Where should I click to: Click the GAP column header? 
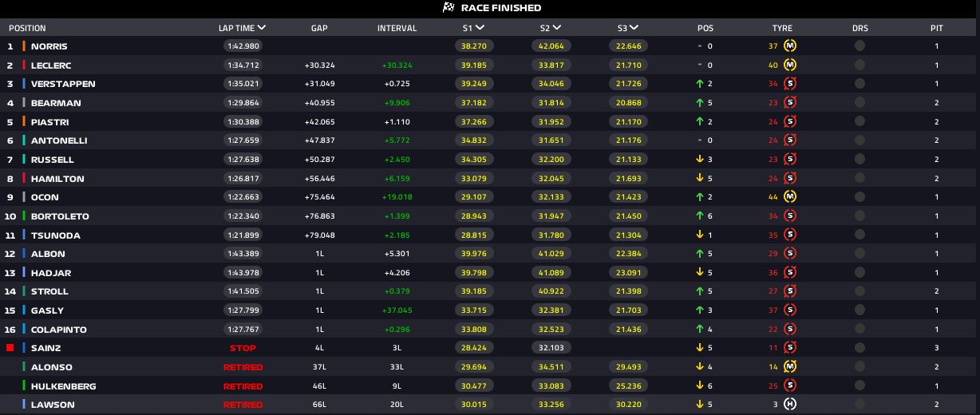[x=319, y=28]
